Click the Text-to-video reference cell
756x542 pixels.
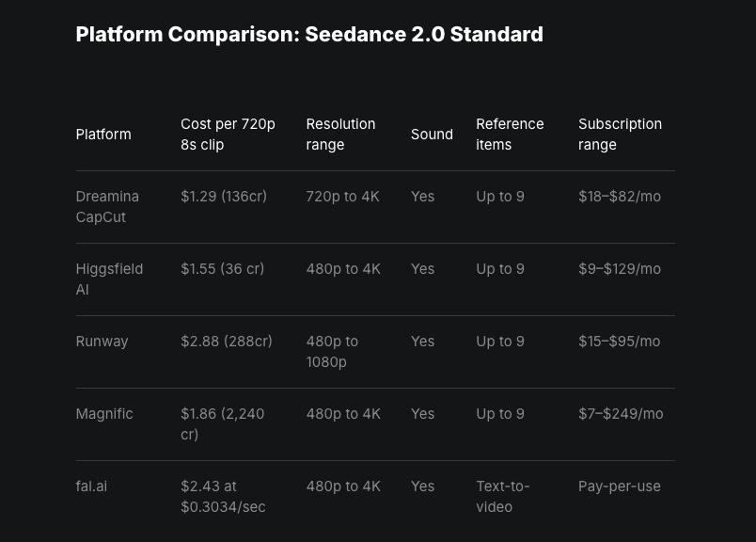pyautogui.click(x=502, y=496)
